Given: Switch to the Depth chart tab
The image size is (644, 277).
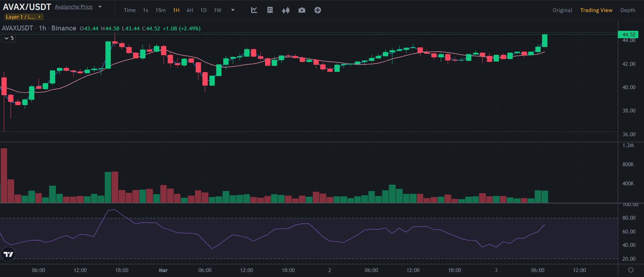Looking at the screenshot, I should 628,10.
